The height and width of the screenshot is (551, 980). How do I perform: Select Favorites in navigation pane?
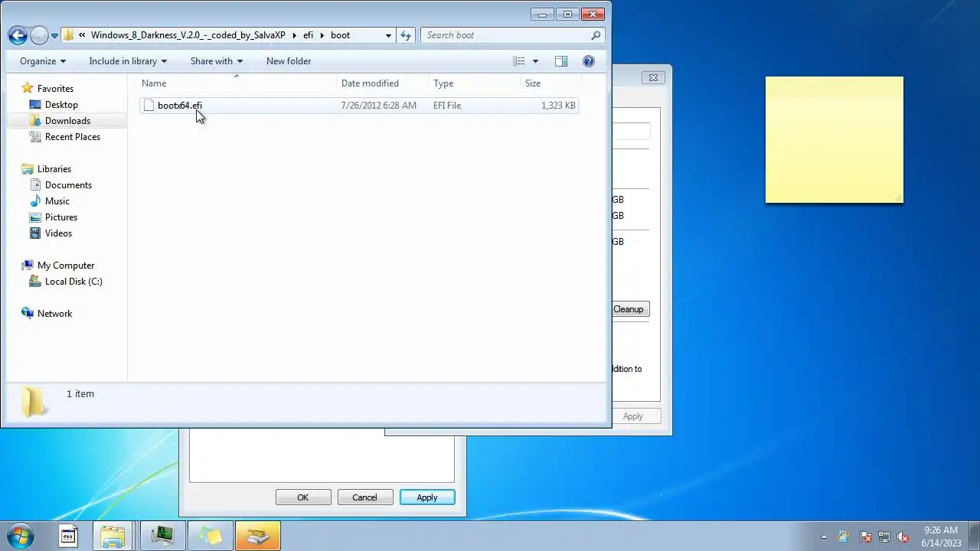pos(55,89)
